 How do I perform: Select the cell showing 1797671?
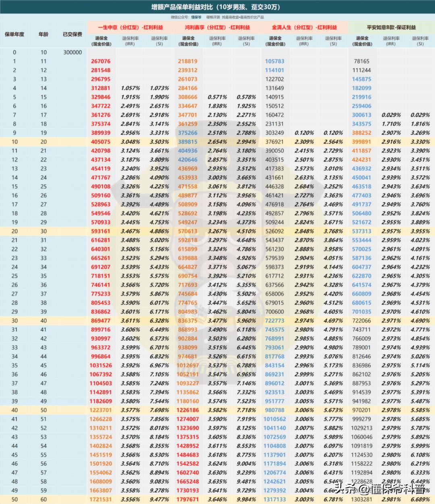[x=188, y=499]
